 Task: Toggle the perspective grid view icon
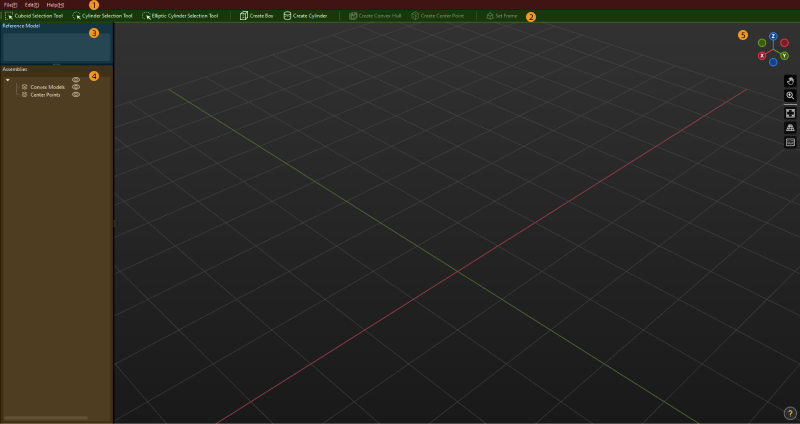tap(790, 128)
